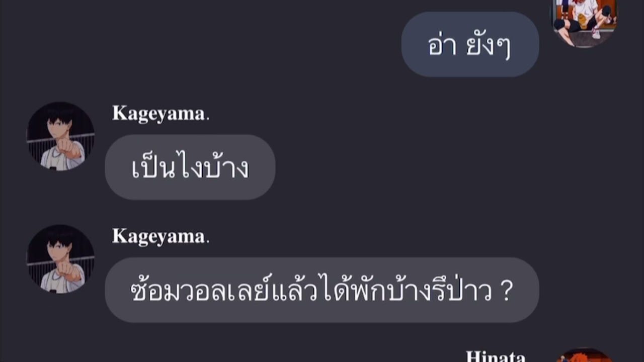Click the word ยังๆ in the top reply
Image resolution: width=644 pixels, height=362 pixels.
(489, 46)
